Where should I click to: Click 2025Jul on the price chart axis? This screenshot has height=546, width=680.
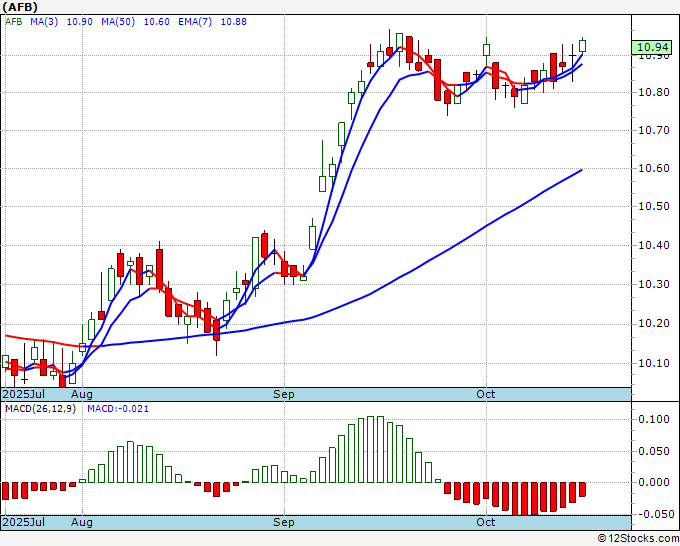[x=23, y=394]
